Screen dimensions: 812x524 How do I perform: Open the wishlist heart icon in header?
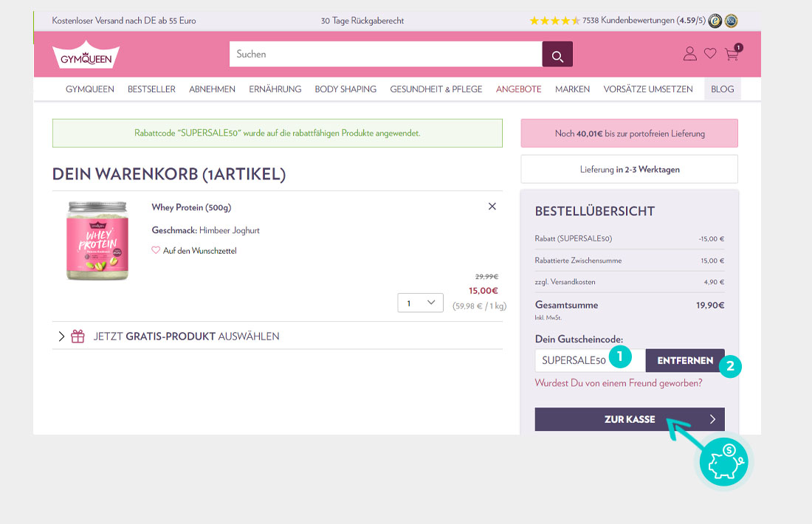[x=710, y=53]
